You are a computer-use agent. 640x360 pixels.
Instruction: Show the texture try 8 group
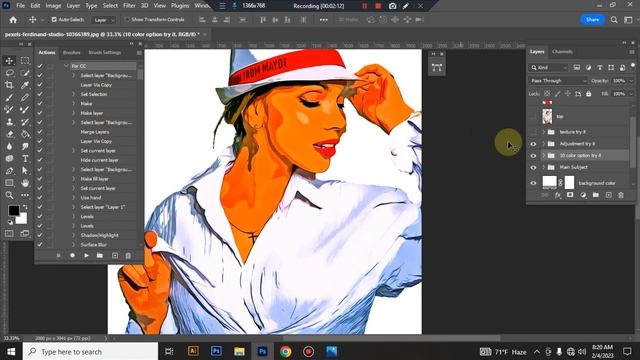click(x=533, y=132)
